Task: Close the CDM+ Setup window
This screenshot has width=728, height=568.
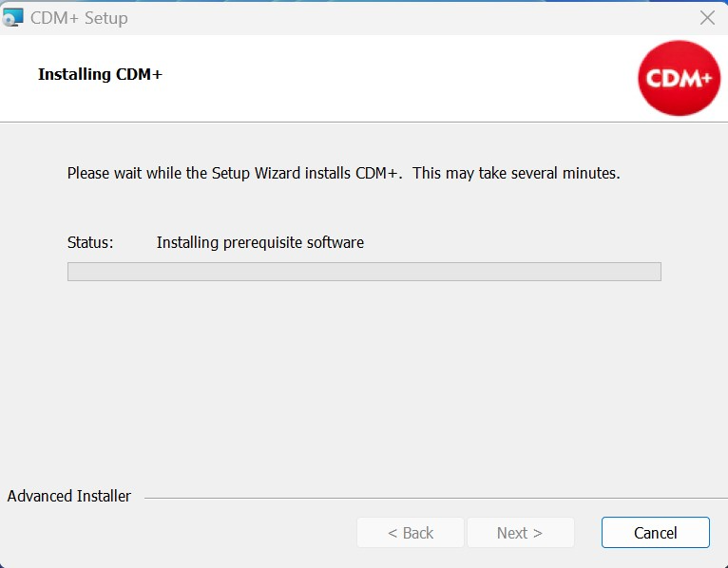Action: tap(707, 17)
